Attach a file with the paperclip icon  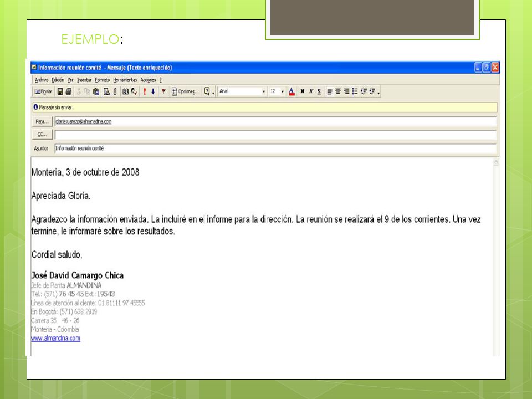(x=115, y=91)
